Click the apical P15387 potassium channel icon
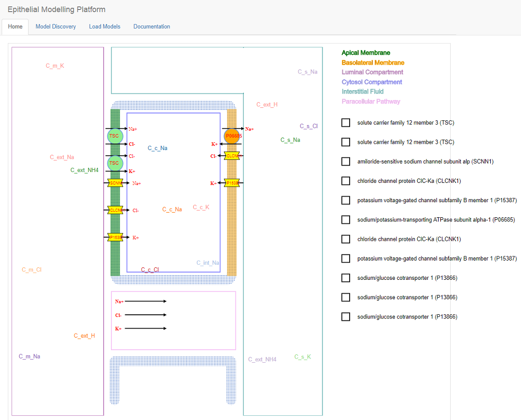This screenshot has width=521, height=420. [115, 237]
